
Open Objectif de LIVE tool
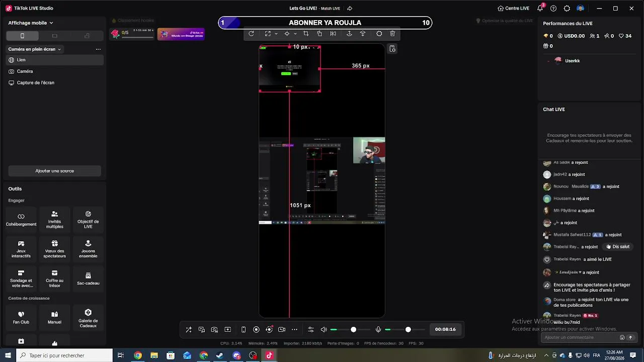pos(88,220)
